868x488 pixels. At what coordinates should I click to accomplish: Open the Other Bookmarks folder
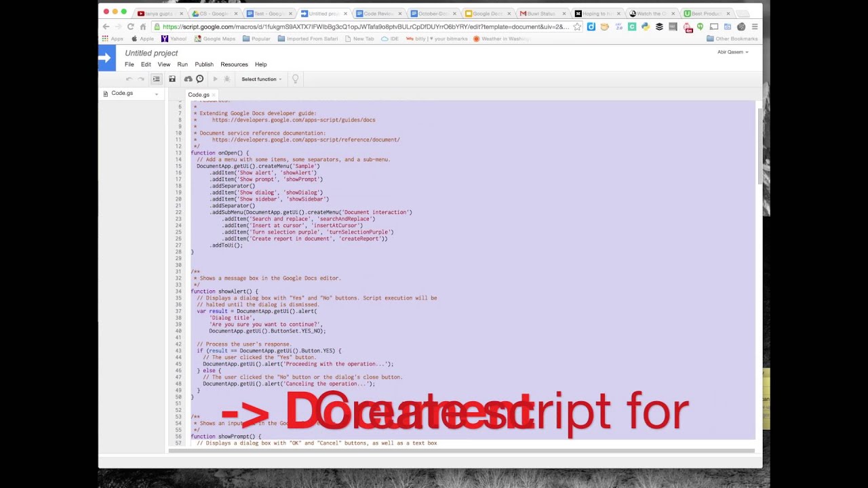tap(732, 39)
